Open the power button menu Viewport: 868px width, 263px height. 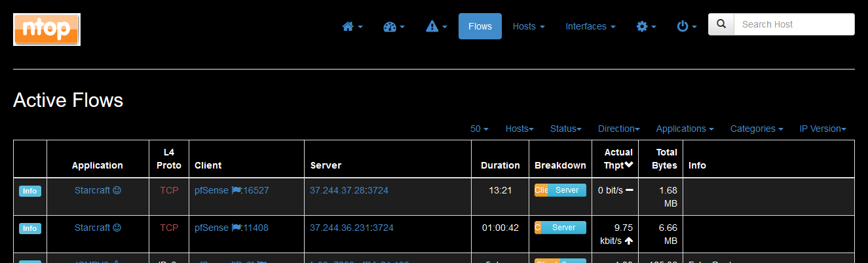pyautogui.click(x=687, y=26)
